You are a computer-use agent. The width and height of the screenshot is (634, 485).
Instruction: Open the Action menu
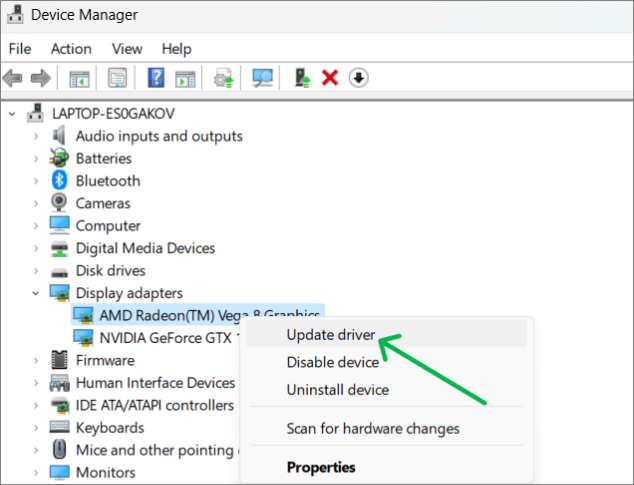(x=71, y=48)
